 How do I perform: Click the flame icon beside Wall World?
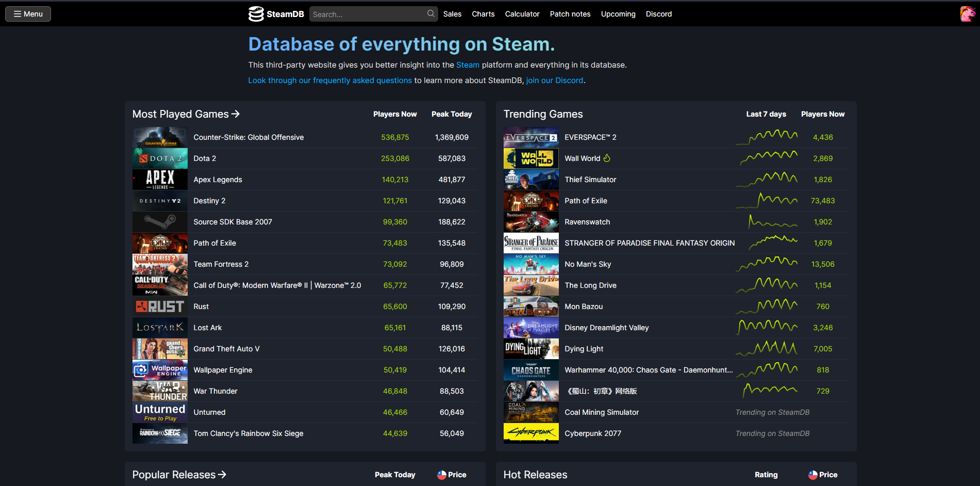click(607, 158)
